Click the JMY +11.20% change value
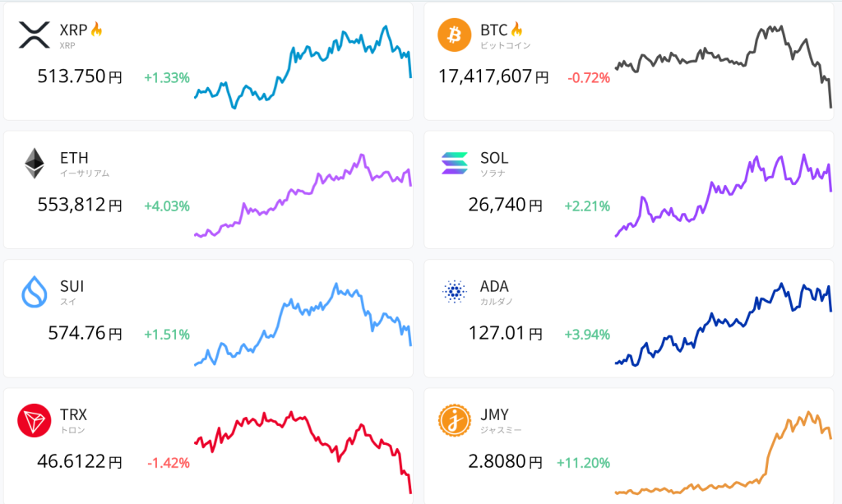 point(583,463)
